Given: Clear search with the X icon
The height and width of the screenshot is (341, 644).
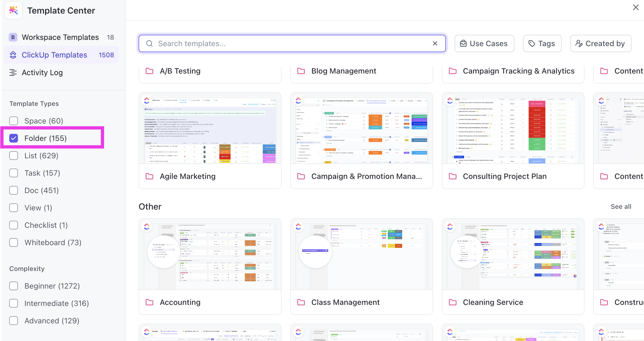Looking at the screenshot, I should 435,43.
